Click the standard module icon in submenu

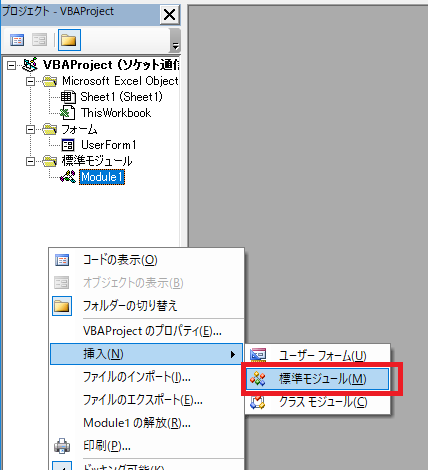pos(258,379)
